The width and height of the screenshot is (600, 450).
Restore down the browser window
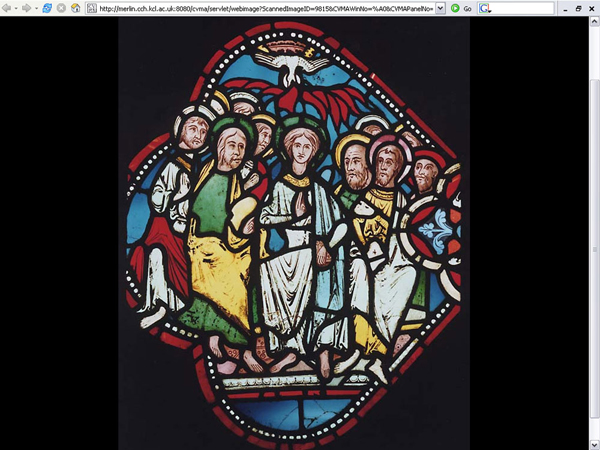(577, 8)
